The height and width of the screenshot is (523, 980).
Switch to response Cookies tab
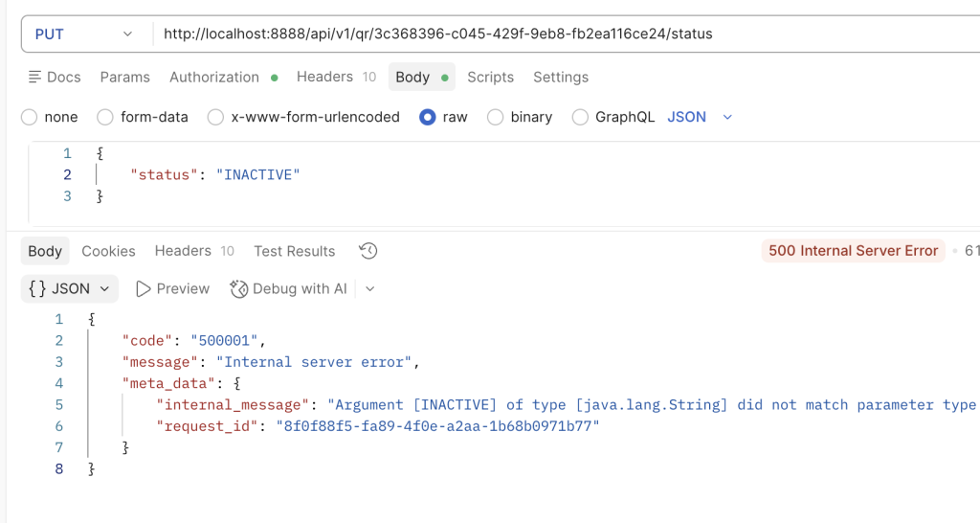click(x=108, y=251)
